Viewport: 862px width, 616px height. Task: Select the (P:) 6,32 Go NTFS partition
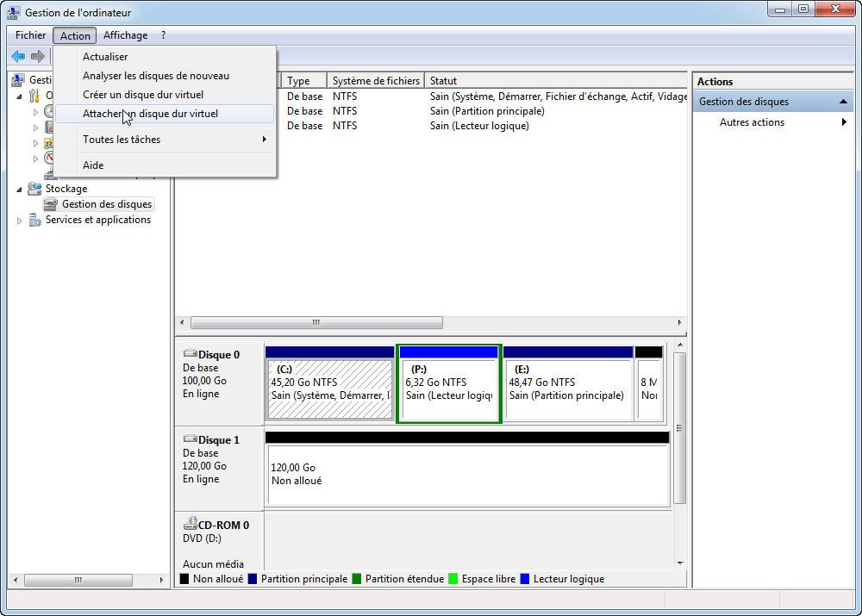tap(449, 383)
